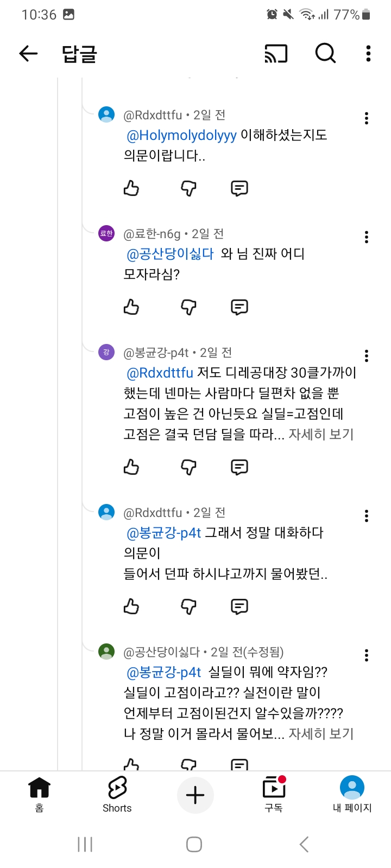Expand 자세히 보기 on 실딜이 뭐에 약자임 comment
The image size is (391, 868).
[321, 734]
